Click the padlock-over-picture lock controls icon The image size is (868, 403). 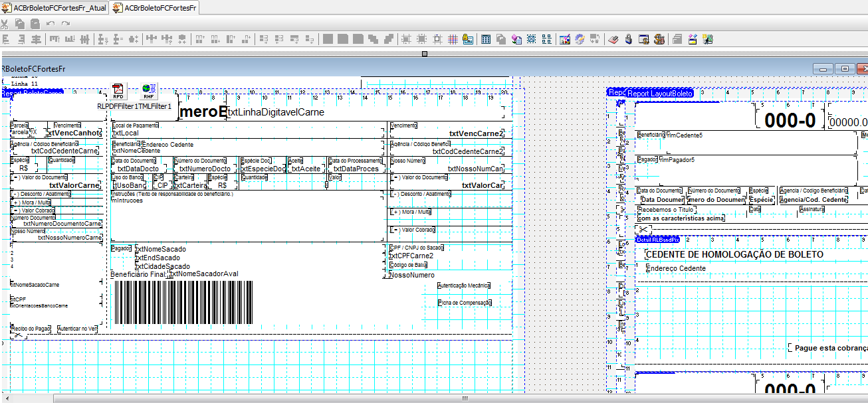pos(468,39)
